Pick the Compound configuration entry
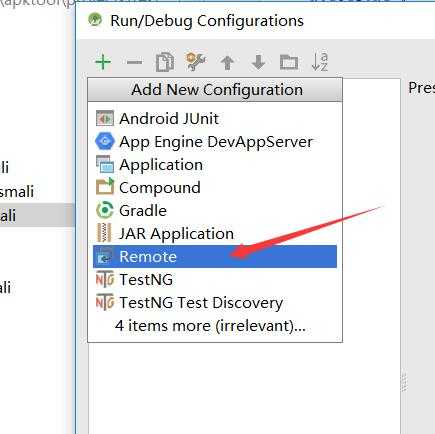This screenshot has height=434, width=435. pyautogui.click(x=215, y=187)
